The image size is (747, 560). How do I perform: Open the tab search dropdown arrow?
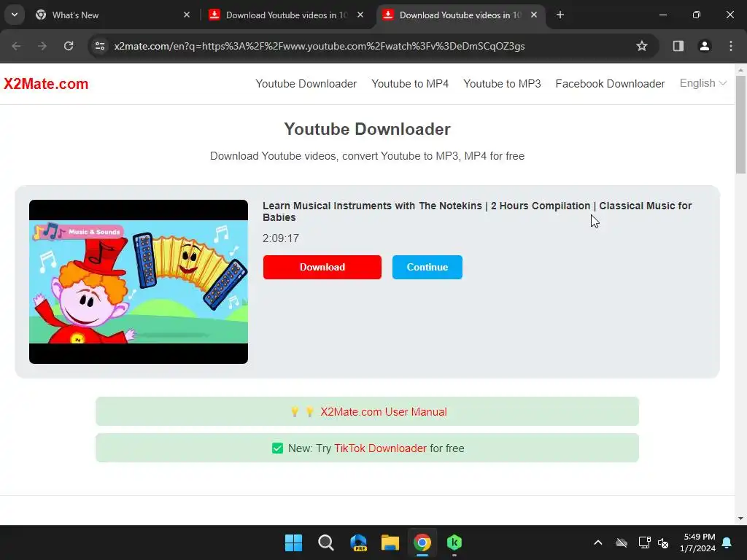[15, 15]
